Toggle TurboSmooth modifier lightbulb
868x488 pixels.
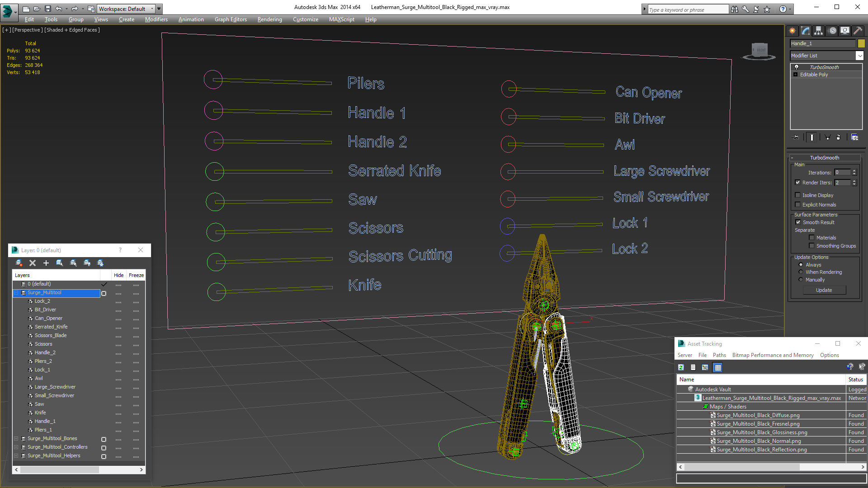click(x=797, y=67)
